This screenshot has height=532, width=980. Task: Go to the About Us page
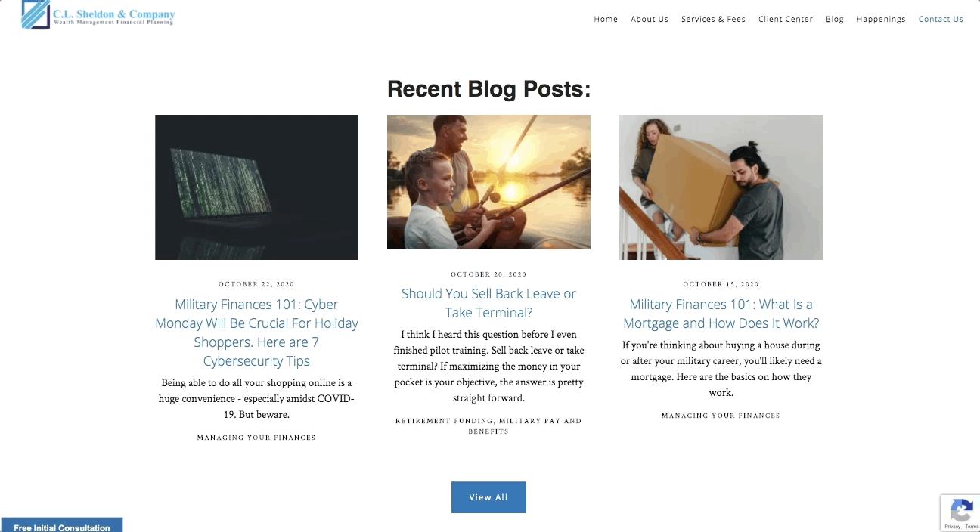(x=650, y=20)
